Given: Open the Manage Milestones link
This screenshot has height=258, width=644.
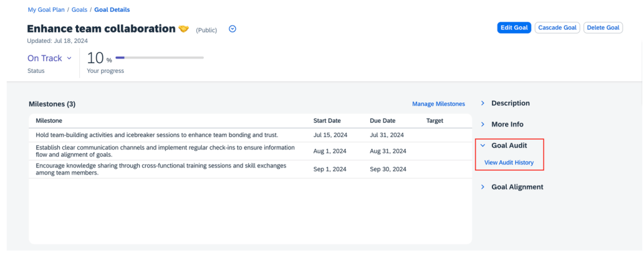Looking at the screenshot, I should pyautogui.click(x=438, y=104).
